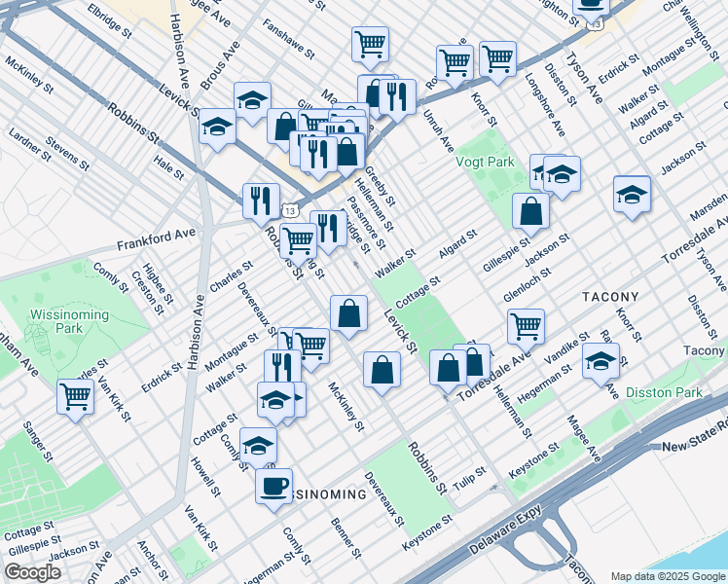Open the grocery cart marker below Fanshawe St
The height and width of the screenshot is (584, 728).
[370, 46]
